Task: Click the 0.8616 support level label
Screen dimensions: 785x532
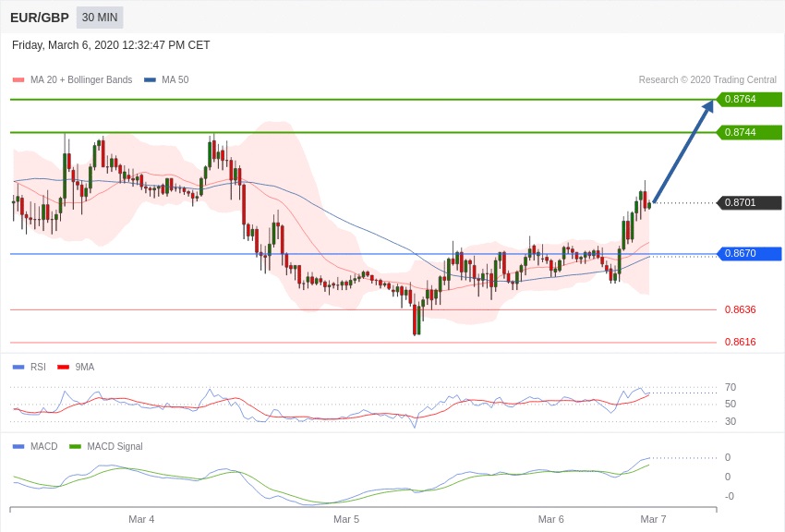Action: 740,342
